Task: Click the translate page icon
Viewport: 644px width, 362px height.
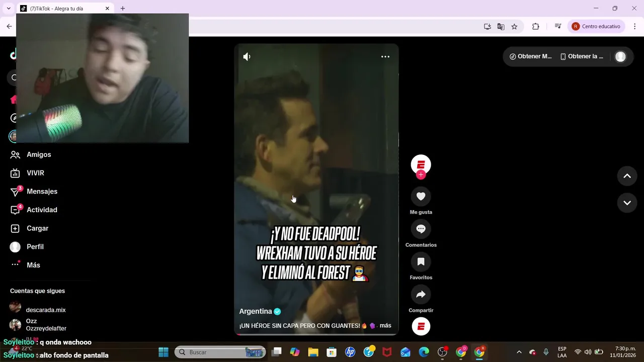Action: (x=501, y=27)
